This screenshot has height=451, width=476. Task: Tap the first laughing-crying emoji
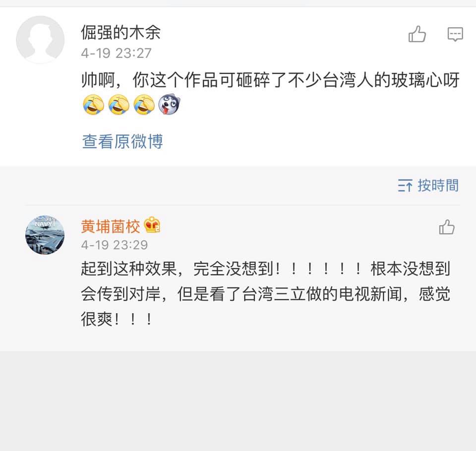click(93, 105)
